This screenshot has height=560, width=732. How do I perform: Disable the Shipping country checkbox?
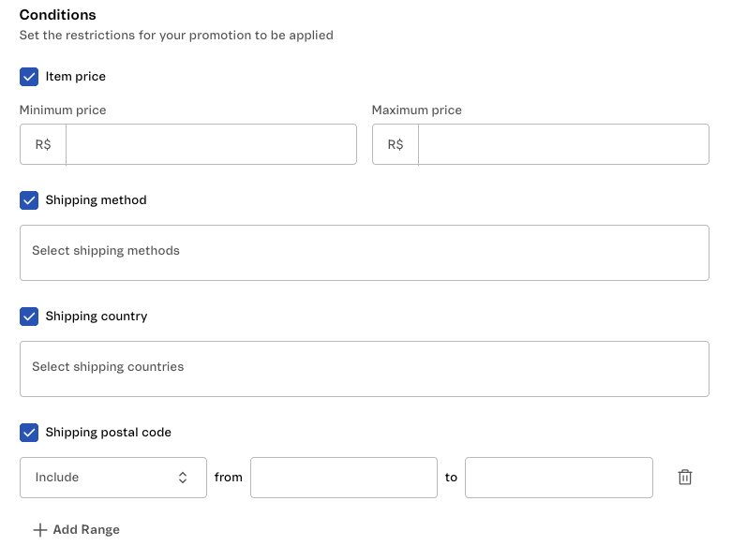point(29,317)
